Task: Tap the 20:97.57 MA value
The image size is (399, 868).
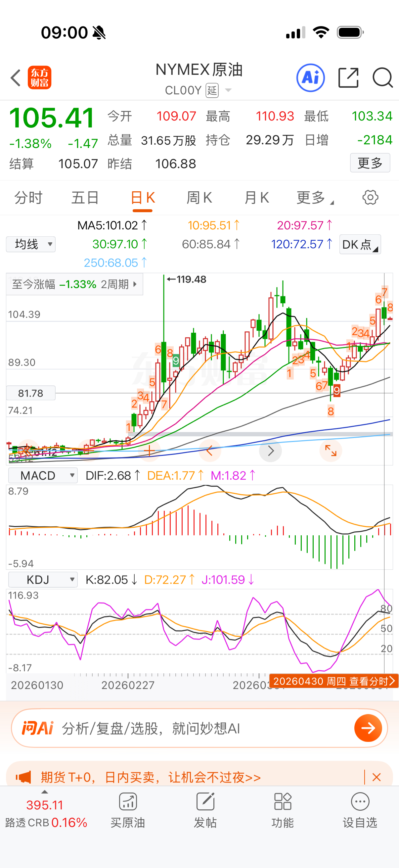Action: (305, 225)
